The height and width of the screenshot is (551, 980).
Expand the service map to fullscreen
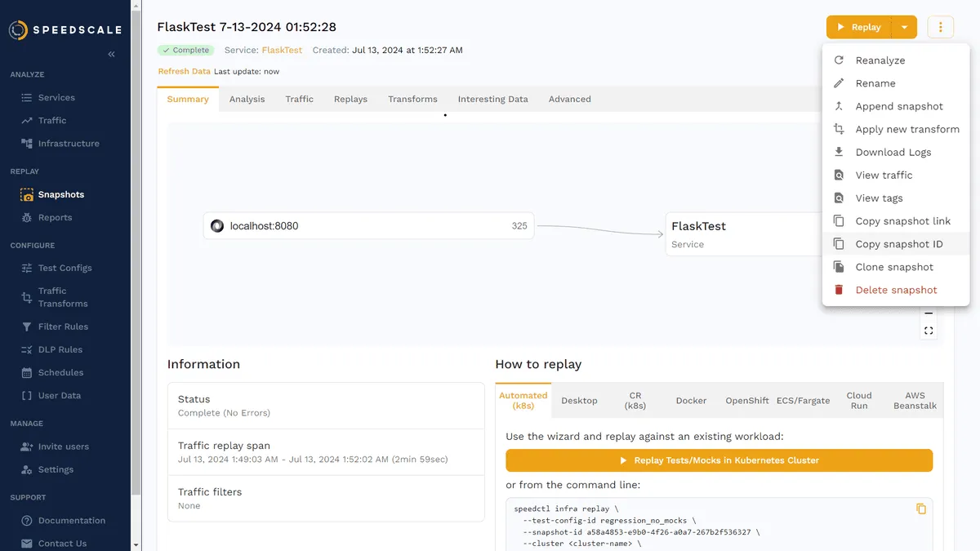[928, 330]
